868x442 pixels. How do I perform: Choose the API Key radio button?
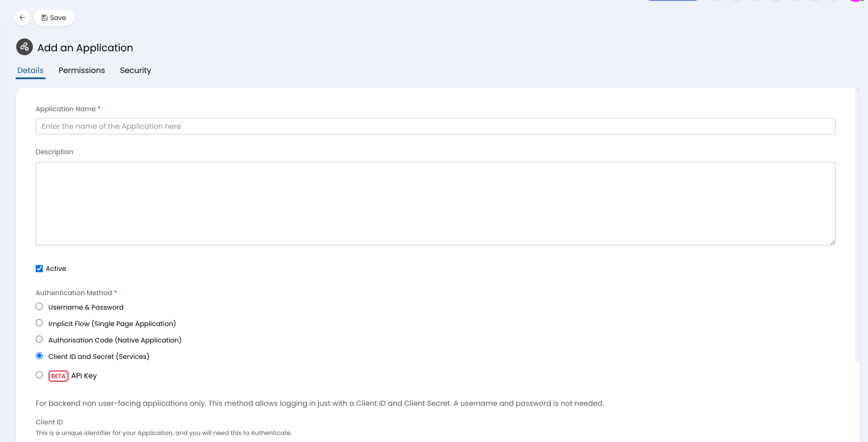point(40,375)
